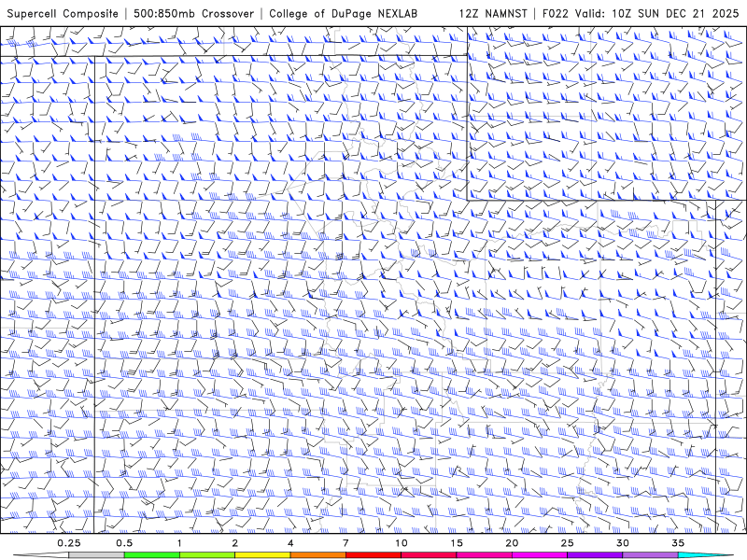Click the gray 0.25–0.5 color bar segment
This screenshot has height=560, width=747.
[x=96, y=555]
